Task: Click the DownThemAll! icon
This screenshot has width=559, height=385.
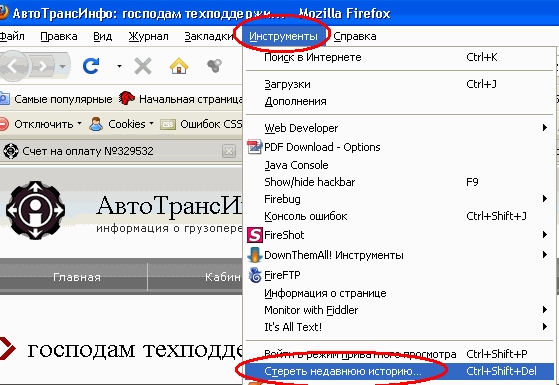Action: click(255, 255)
